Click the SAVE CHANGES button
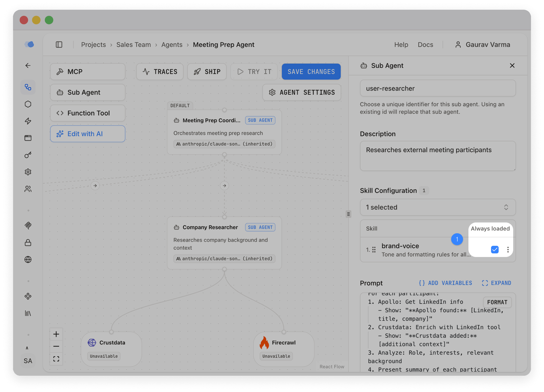The width and height of the screenshot is (544, 392). tap(311, 71)
